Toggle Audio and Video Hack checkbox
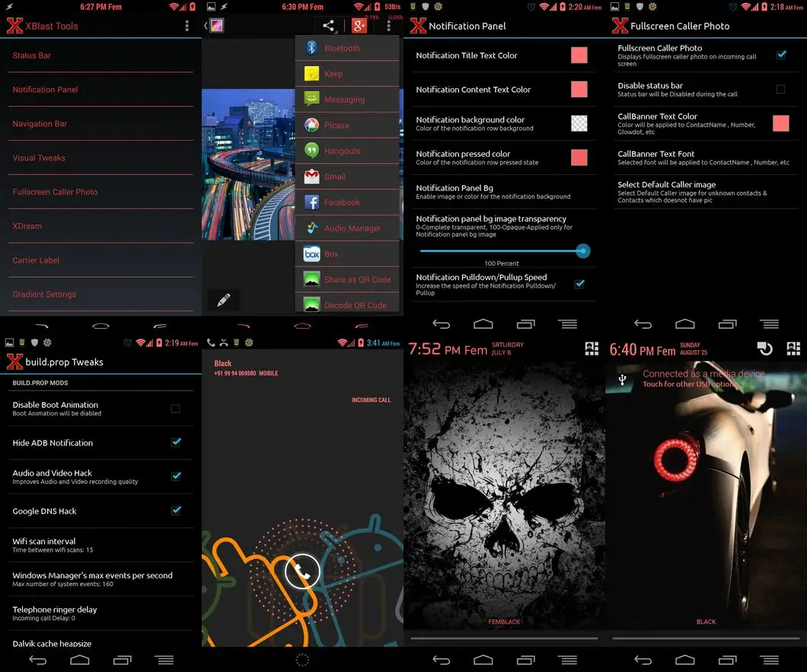 click(176, 476)
